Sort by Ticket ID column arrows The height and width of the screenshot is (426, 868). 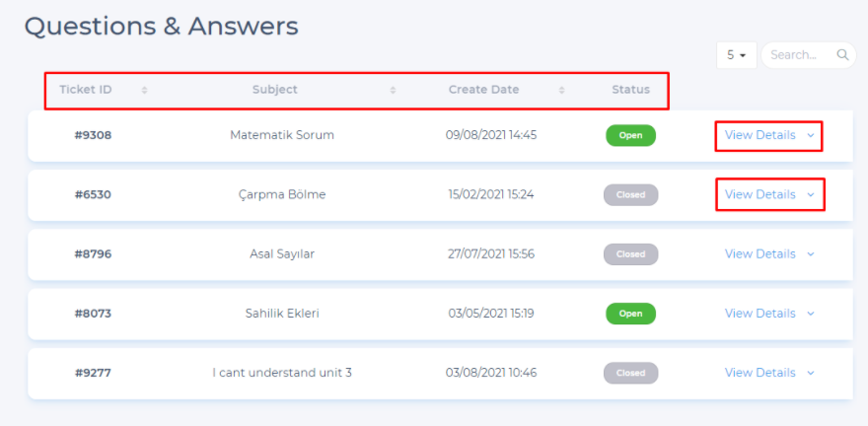[144, 90]
